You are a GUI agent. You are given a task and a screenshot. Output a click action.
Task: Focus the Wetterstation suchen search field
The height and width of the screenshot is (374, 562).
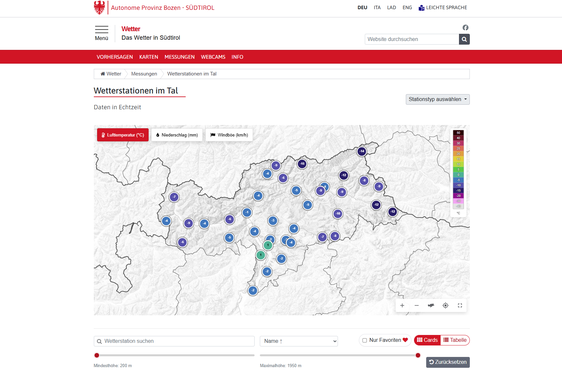pyautogui.click(x=174, y=341)
